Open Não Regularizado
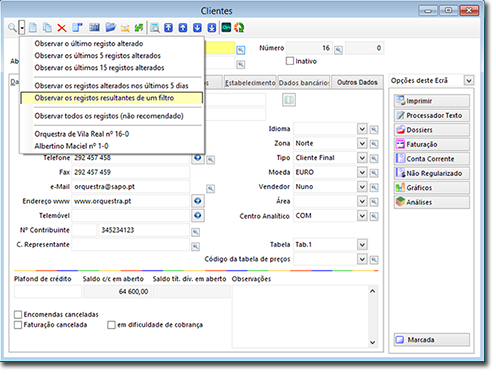 (x=432, y=173)
